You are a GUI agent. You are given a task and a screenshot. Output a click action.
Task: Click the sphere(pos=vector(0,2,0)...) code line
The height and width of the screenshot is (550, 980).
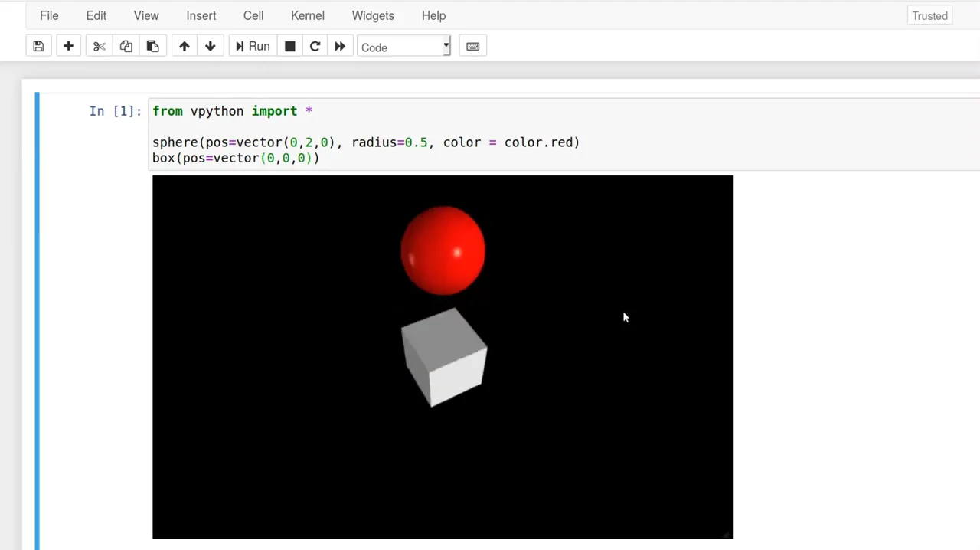(x=366, y=142)
